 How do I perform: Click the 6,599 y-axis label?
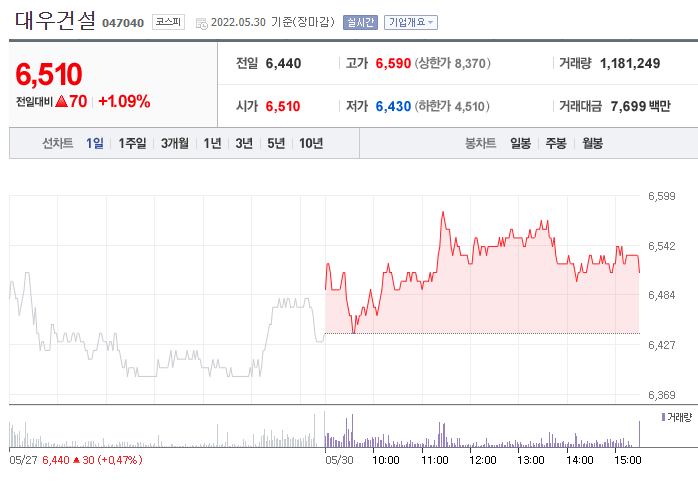(x=661, y=196)
